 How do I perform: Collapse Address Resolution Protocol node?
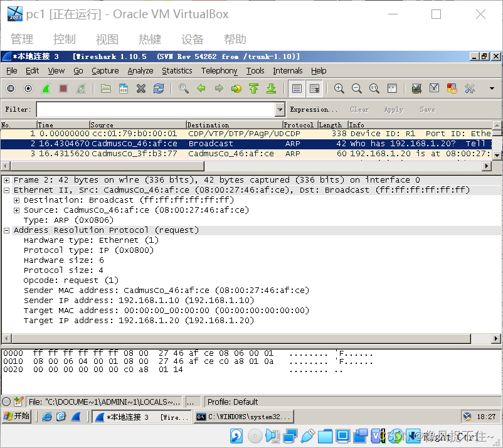(6, 230)
